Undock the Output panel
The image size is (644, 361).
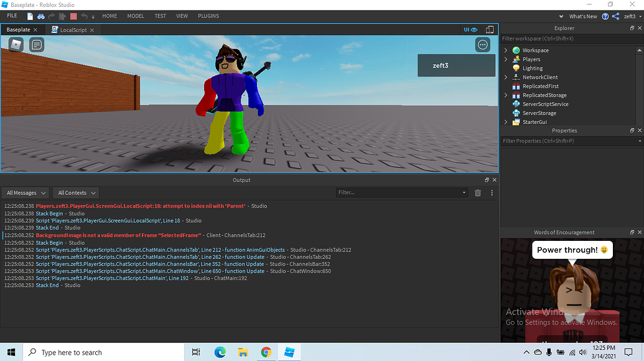[487, 180]
